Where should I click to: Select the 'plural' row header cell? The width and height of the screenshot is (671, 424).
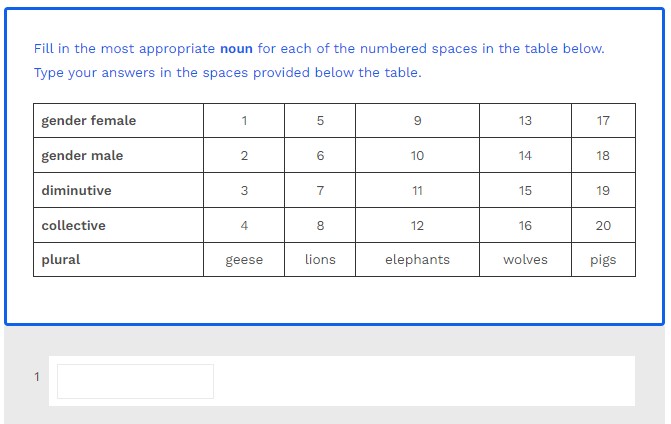[x=118, y=260]
